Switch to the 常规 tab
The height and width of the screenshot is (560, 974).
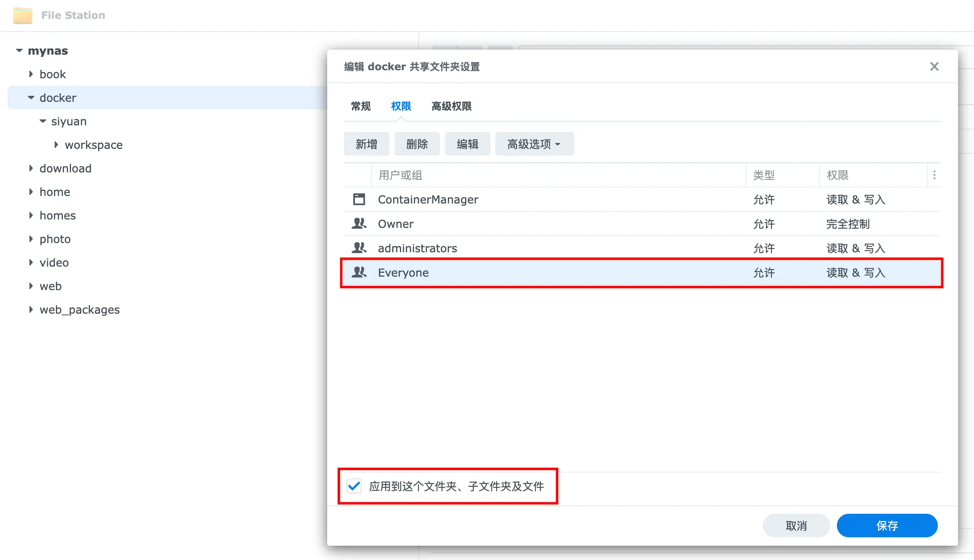tap(360, 106)
